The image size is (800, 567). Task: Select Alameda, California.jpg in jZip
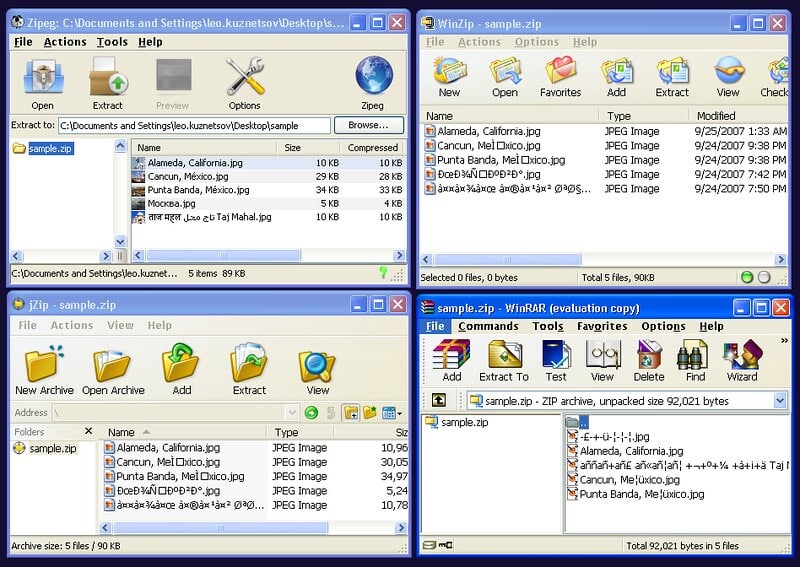[168, 448]
